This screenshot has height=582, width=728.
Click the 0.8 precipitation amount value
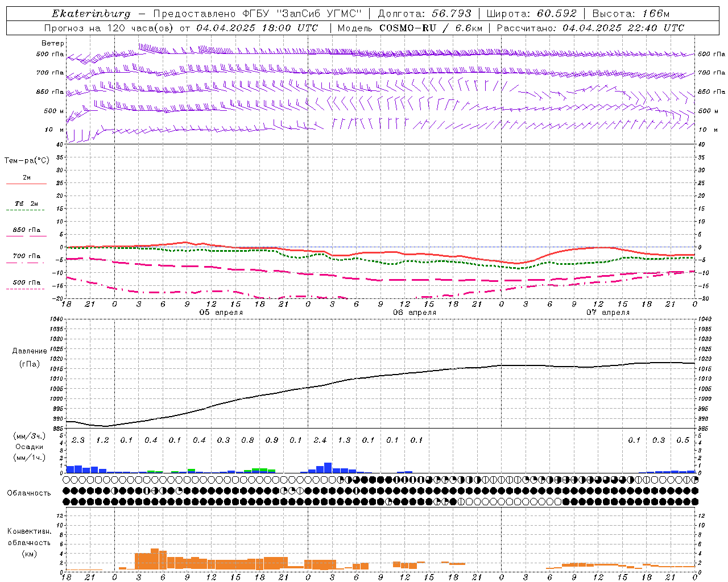tap(247, 440)
